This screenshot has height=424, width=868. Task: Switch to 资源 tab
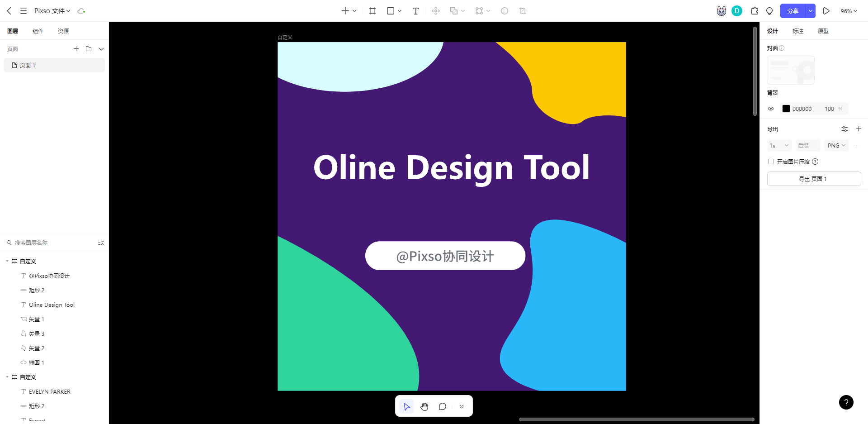(63, 31)
